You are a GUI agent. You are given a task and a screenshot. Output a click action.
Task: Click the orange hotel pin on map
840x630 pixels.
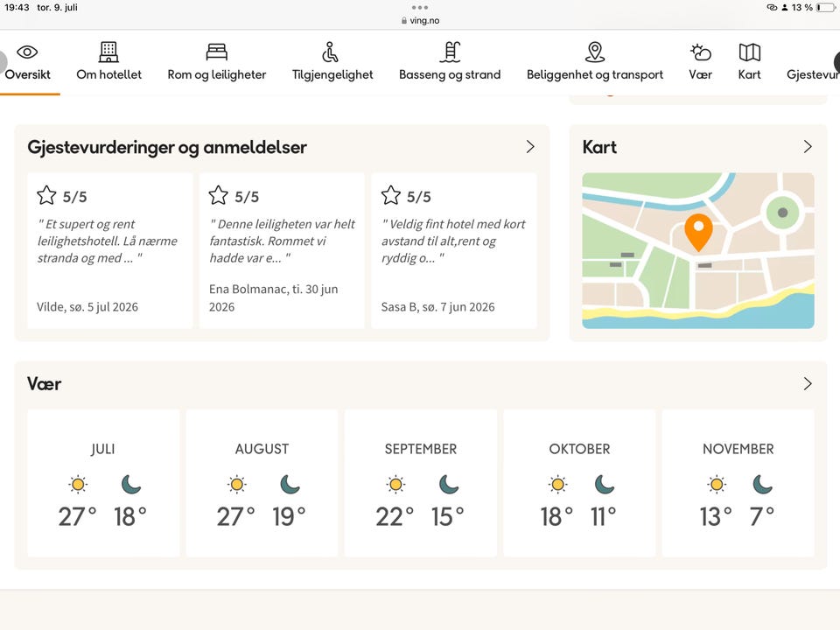coord(698,231)
